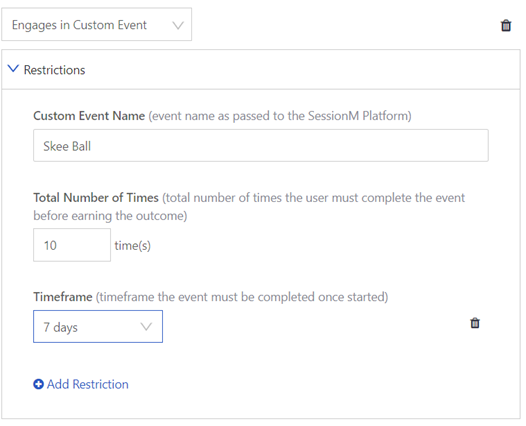Select the Total Number of Times label

click(96, 198)
